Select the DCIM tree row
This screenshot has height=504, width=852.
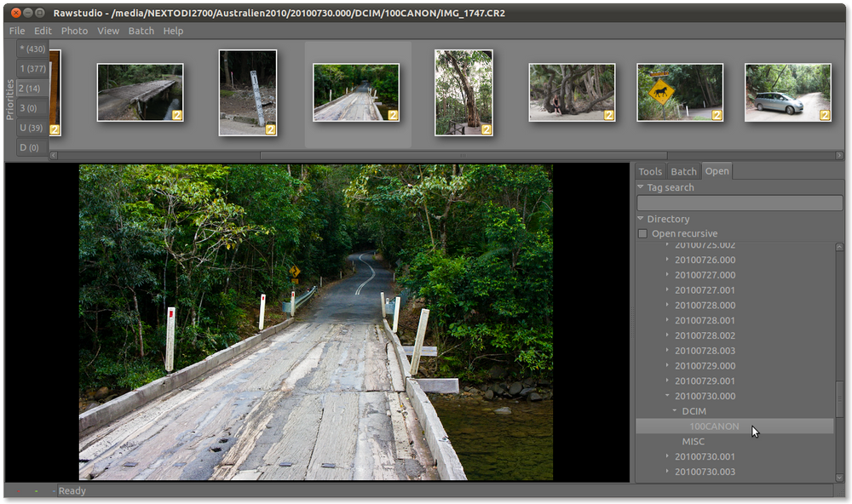(734, 411)
